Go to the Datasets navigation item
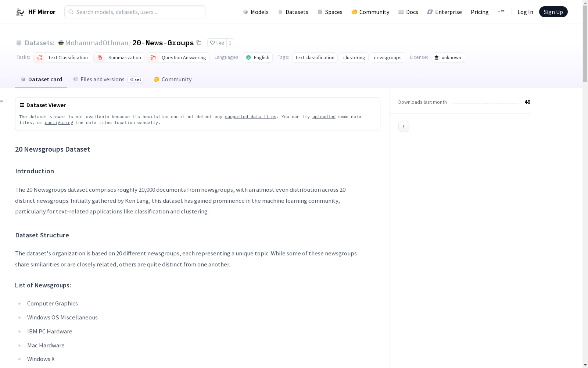Image resolution: width=588 pixels, height=368 pixels. click(x=293, y=12)
